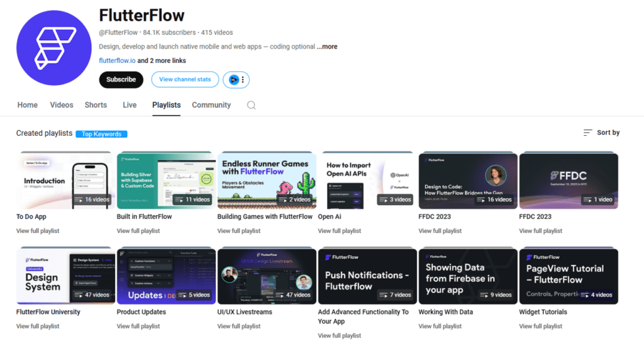
Task: Switch to the Videos tab
Action: point(62,105)
